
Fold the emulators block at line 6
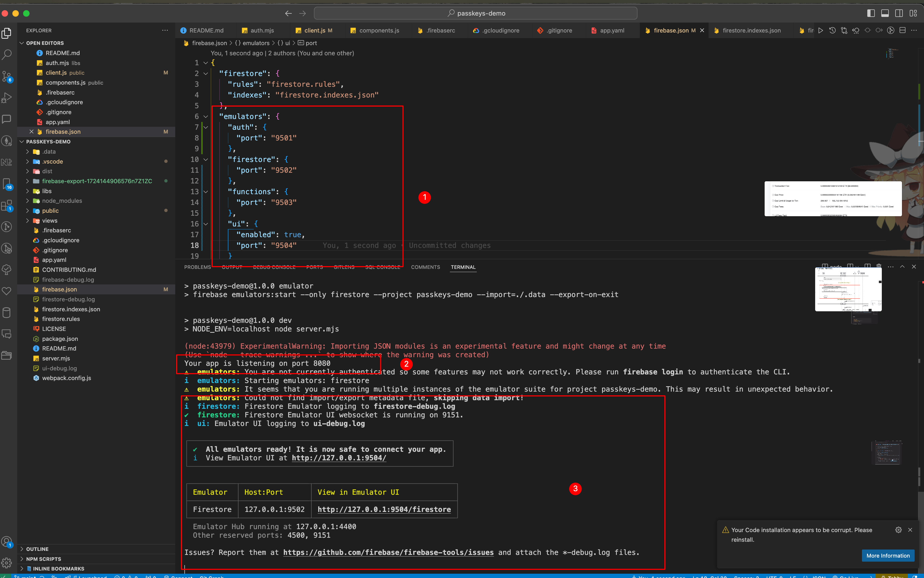tap(206, 117)
